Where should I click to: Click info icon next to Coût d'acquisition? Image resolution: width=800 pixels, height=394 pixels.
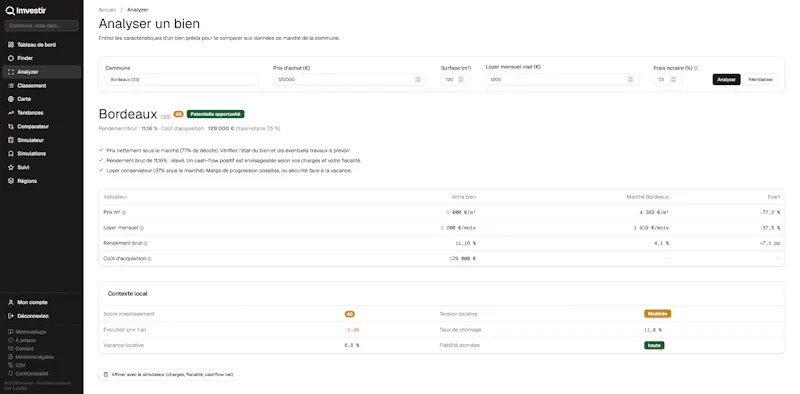point(149,259)
